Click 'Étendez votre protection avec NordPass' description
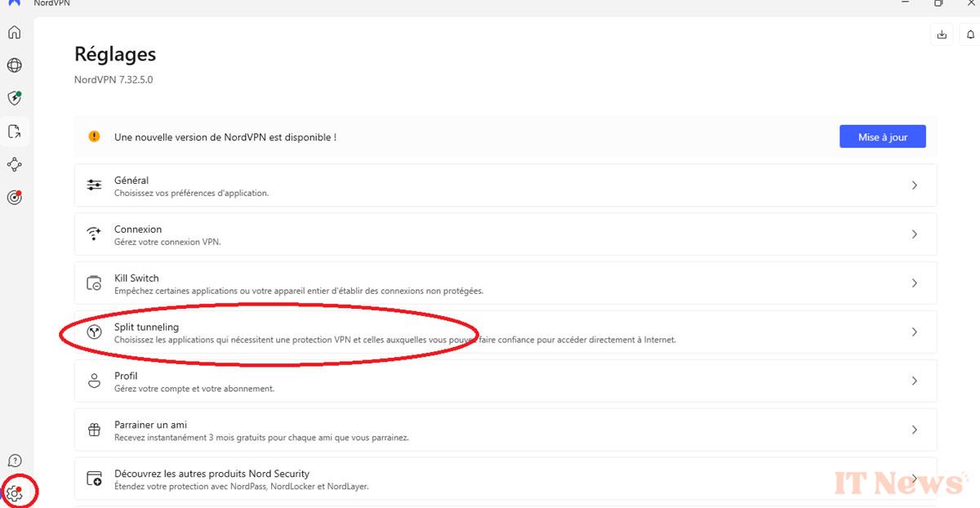The width and height of the screenshot is (980, 508). click(242, 487)
